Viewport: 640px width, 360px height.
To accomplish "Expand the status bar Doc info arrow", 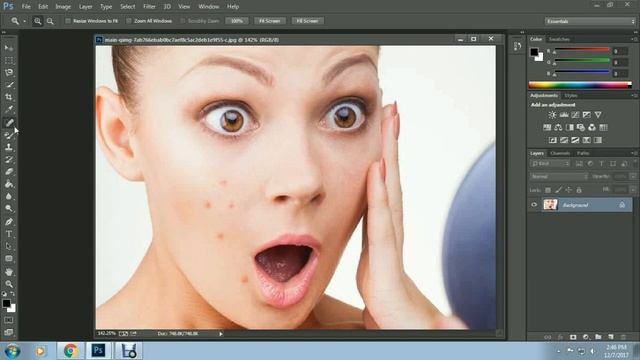I will tap(221, 334).
